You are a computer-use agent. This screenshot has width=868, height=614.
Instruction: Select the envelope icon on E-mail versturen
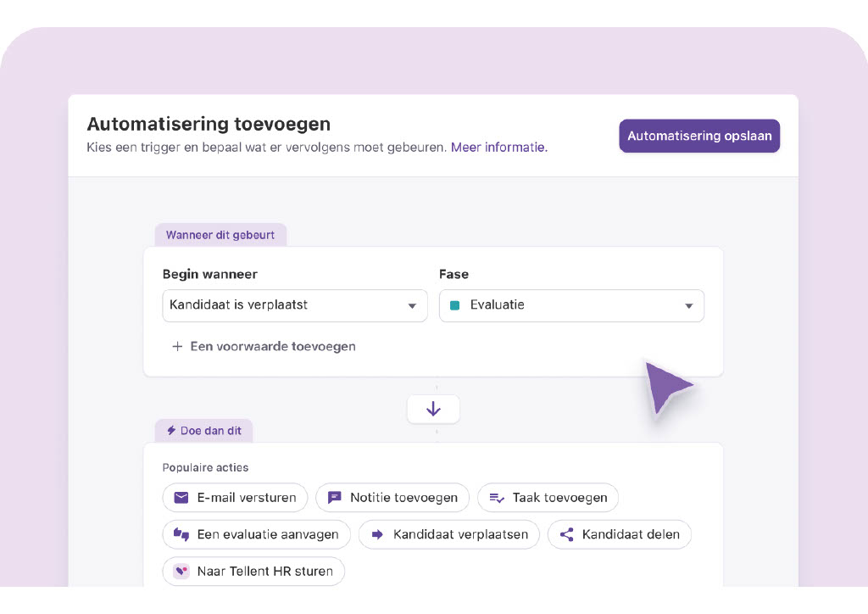tap(181, 498)
